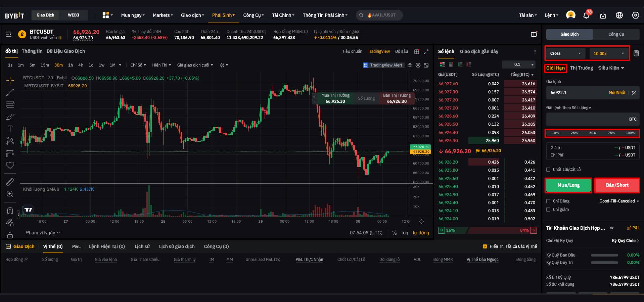Select the forecast/position tool
This screenshot has height=302, width=644.
(10, 153)
